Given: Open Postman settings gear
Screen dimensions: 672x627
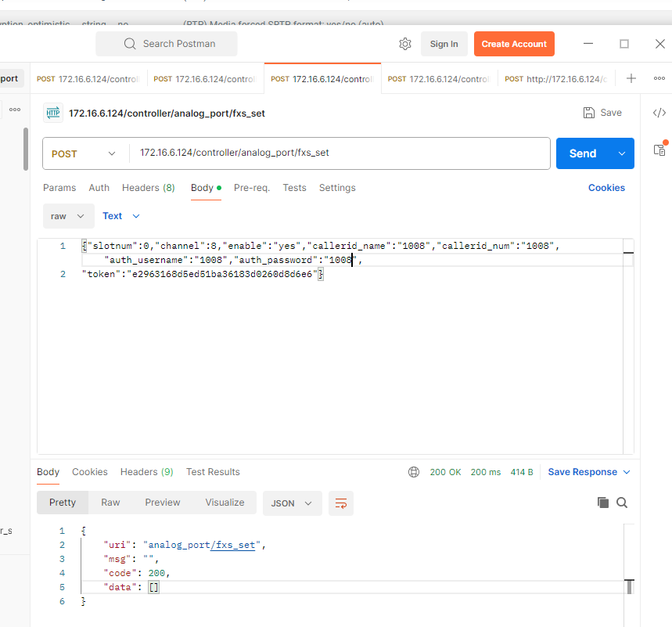Looking at the screenshot, I should click(405, 44).
